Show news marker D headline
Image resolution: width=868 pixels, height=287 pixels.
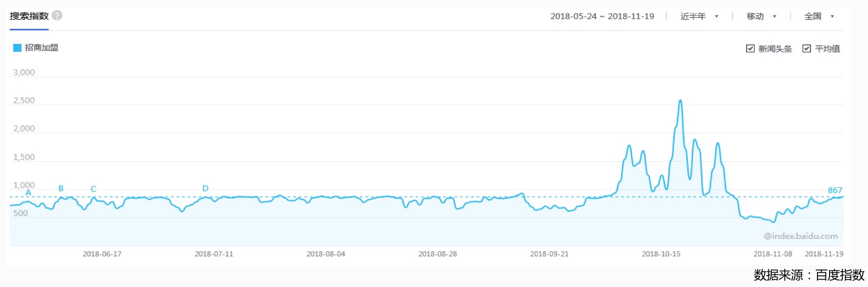(x=205, y=188)
